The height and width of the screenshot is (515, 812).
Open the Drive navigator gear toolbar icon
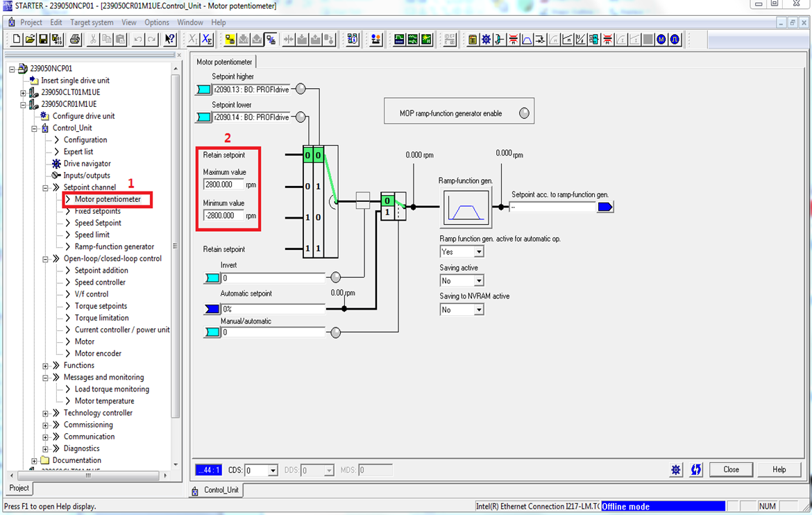point(486,40)
